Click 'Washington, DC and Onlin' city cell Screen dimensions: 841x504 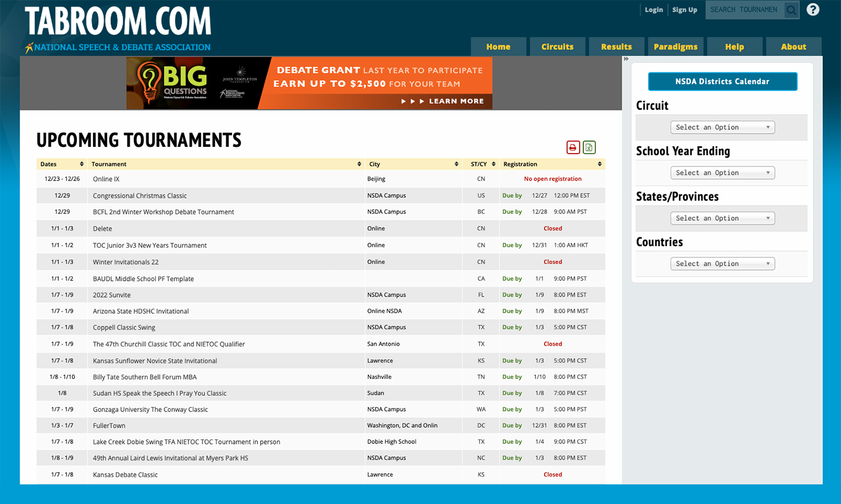coord(402,426)
